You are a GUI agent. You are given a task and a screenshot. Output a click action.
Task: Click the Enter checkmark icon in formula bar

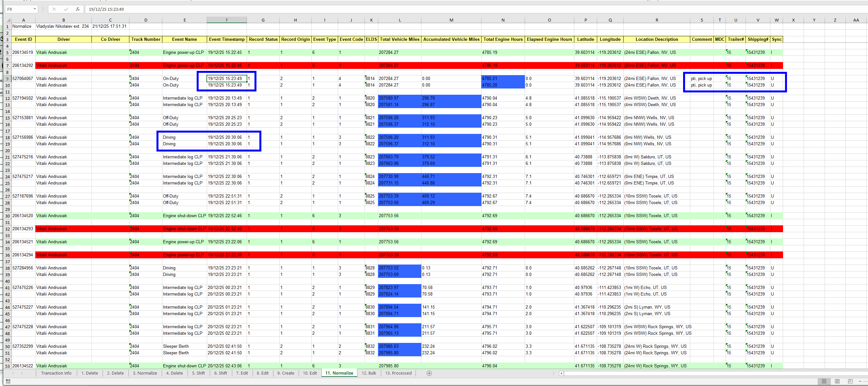click(66, 9)
